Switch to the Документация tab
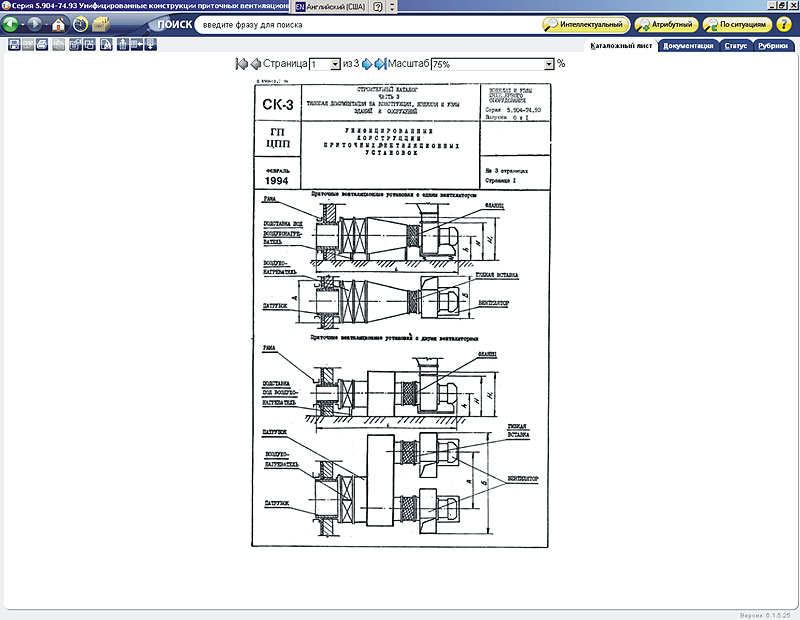 688,45
